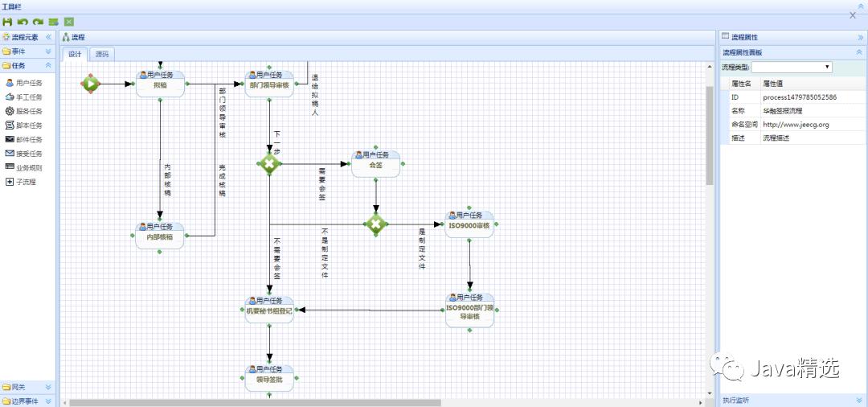Select 邮件任务 envelope item in palette
Image resolution: width=868 pixels, height=407 pixels.
click(x=24, y=139)
